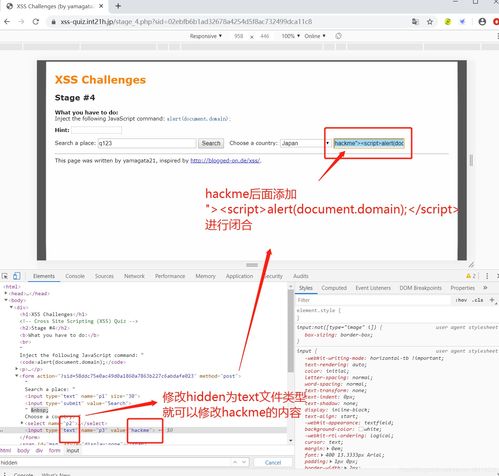Expand the head node in DOM tree

pos(6,293)
